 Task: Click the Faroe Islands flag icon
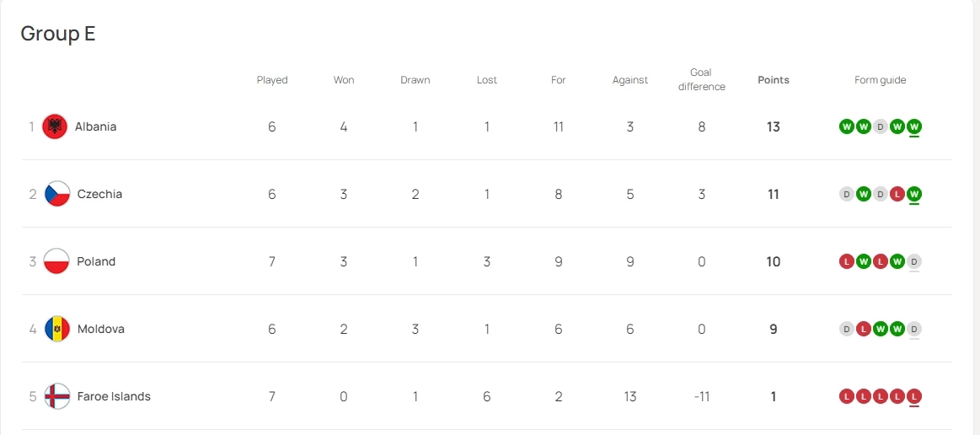[57, 396]
